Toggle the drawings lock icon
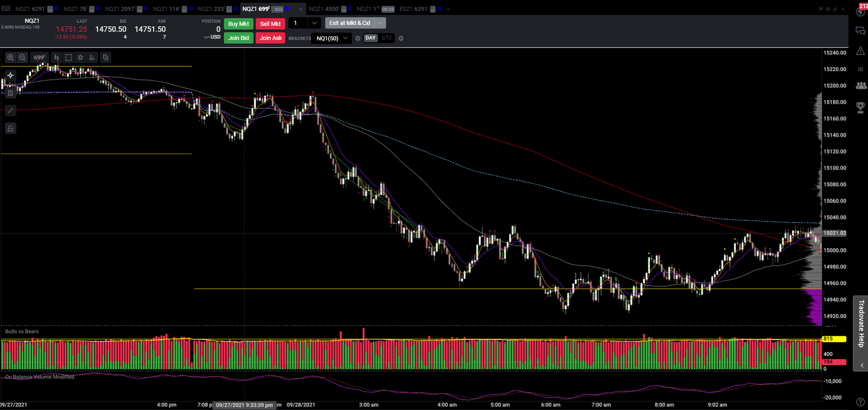This screenshot has width=868, height=410. (x=10, y=128)
